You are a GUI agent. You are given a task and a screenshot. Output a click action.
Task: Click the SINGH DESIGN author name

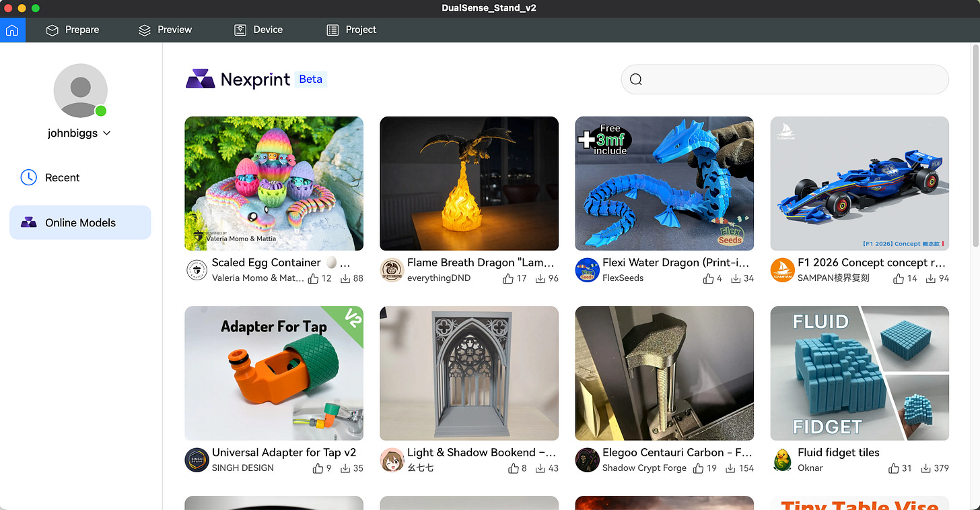tap(243, 468)
